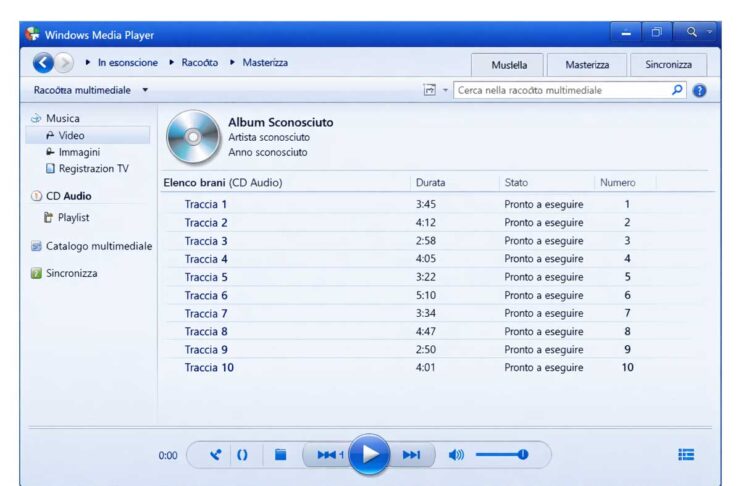Screen dimensions: 741x486
Task: Click the Stop square button
Action: 281,454
